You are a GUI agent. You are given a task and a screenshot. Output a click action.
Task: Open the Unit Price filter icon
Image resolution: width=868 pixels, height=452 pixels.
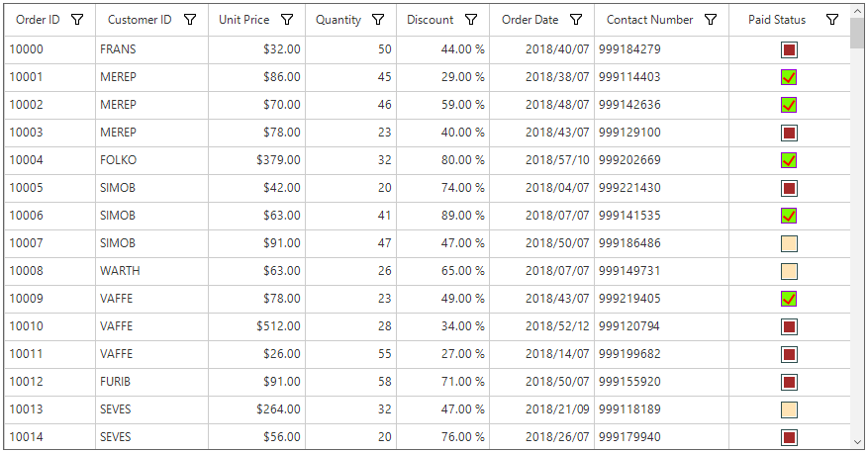(287, 20)
